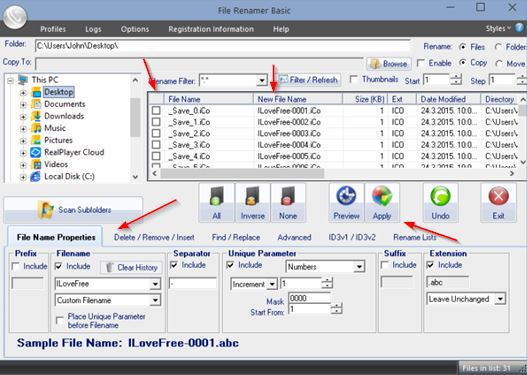Select the Downloads folder in tree
The width and height of the screenshot is (527, 375).
[x=64, y=116]
